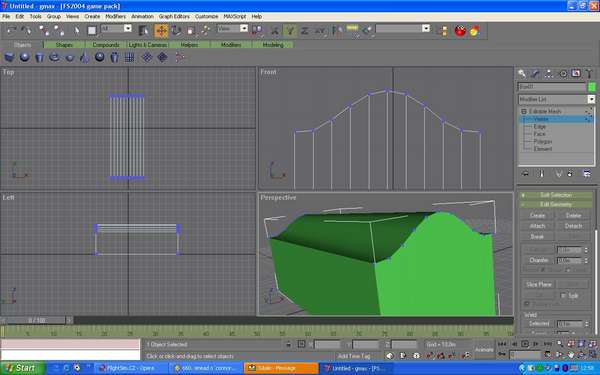Open the Windows Start menu
Image resolution: width=600 pixels, height=375 pixels.
(21, 368)
